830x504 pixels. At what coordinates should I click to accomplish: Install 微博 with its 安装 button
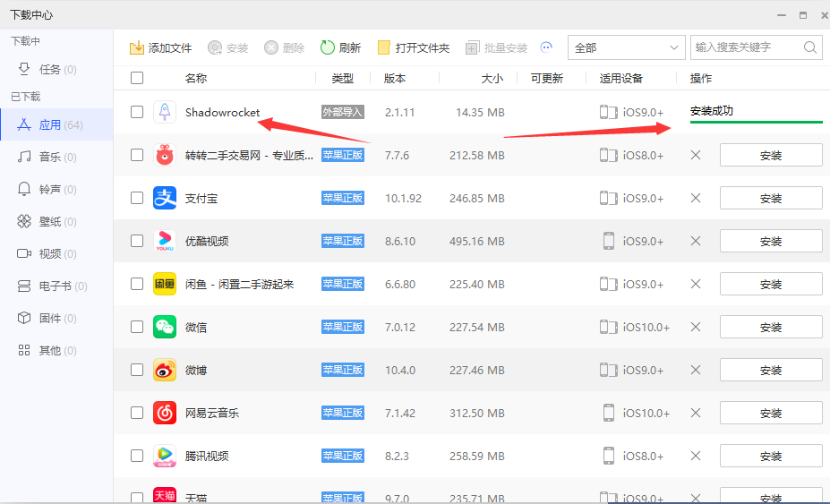[x=770, y=370]
